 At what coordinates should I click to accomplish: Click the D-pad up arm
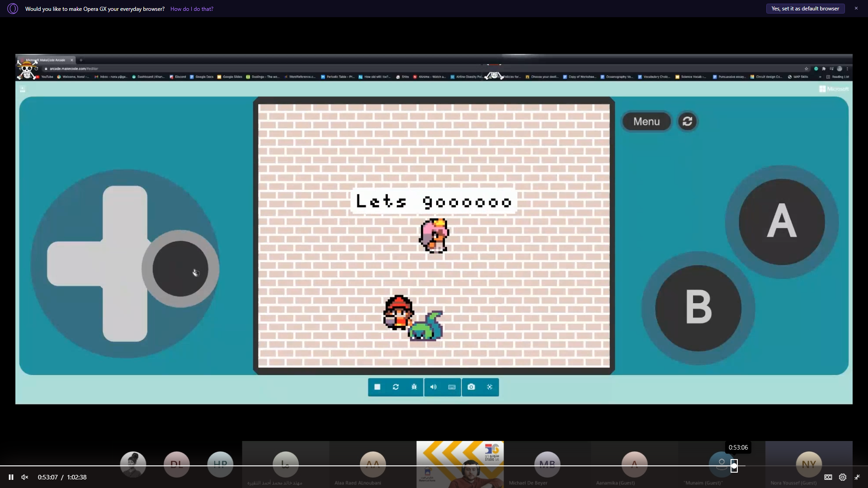(125, 212)
